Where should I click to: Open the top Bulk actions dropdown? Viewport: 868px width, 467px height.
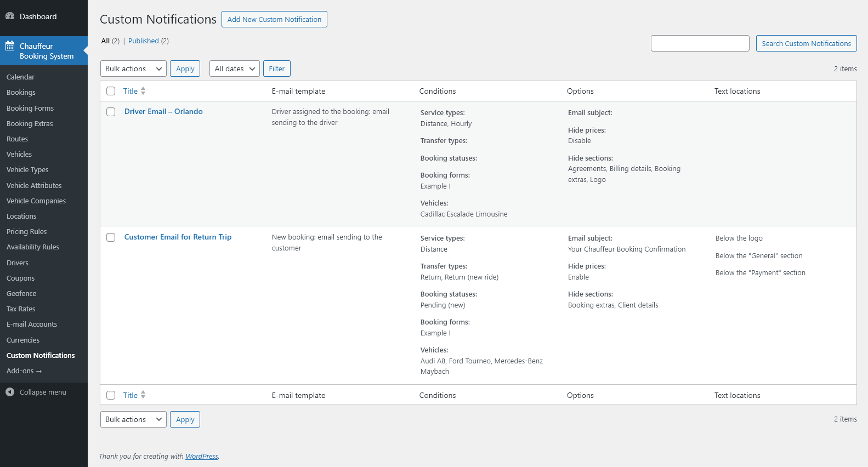point(133,69)
